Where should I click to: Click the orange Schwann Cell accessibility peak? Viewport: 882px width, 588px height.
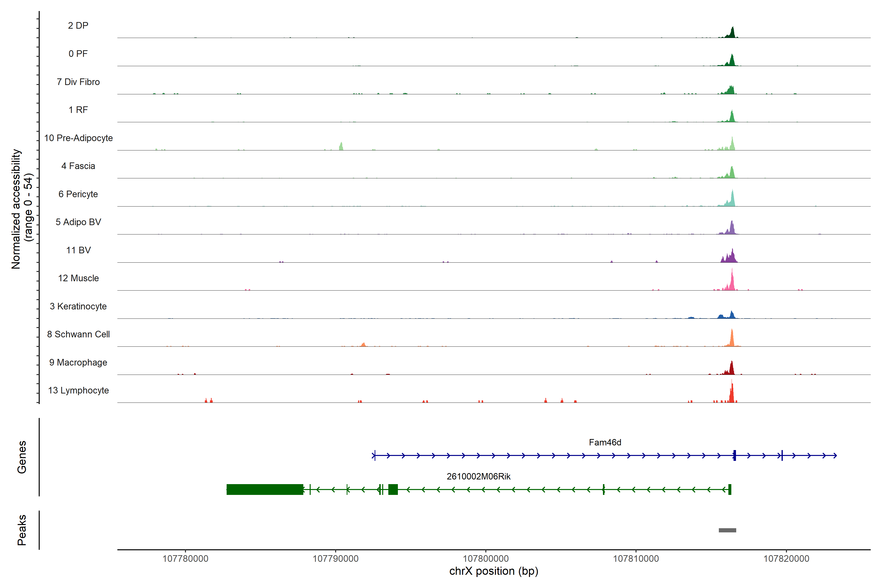[x=732, y=339]
